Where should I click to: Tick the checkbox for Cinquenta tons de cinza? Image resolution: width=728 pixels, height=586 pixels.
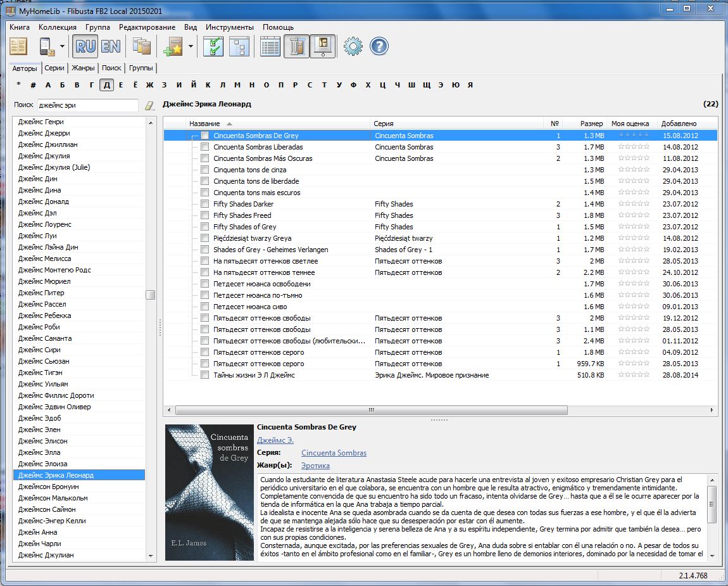[x=204, y=170]
